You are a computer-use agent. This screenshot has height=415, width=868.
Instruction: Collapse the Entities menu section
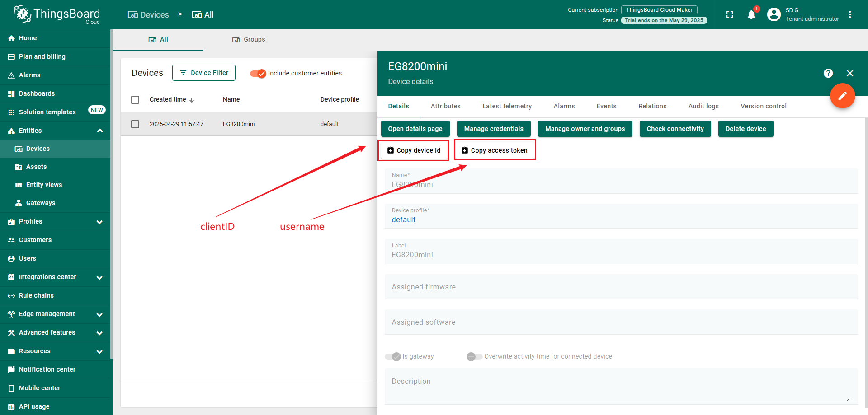point(99,131)
